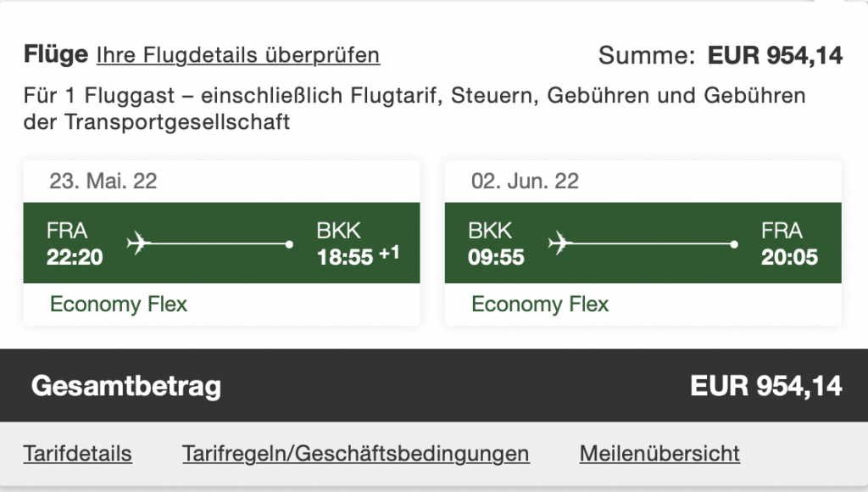Click Economy Flex under the 23. Mai flight
Screen dimensions: 868x492
click(119, 304)
